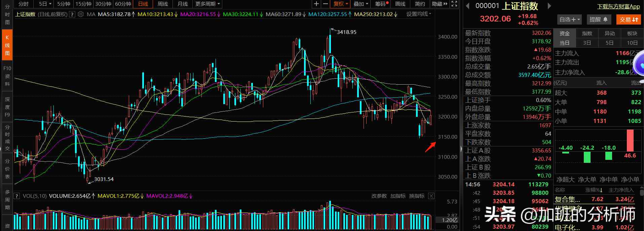Open 分价表 in left sidebar

[7, 169]
